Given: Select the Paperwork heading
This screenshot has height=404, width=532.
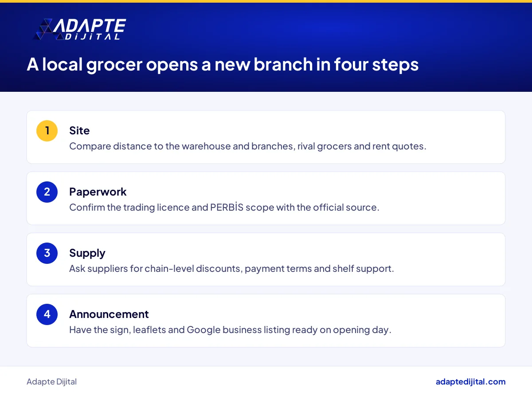Looking at the screenshot, I should tap(98, 192).
